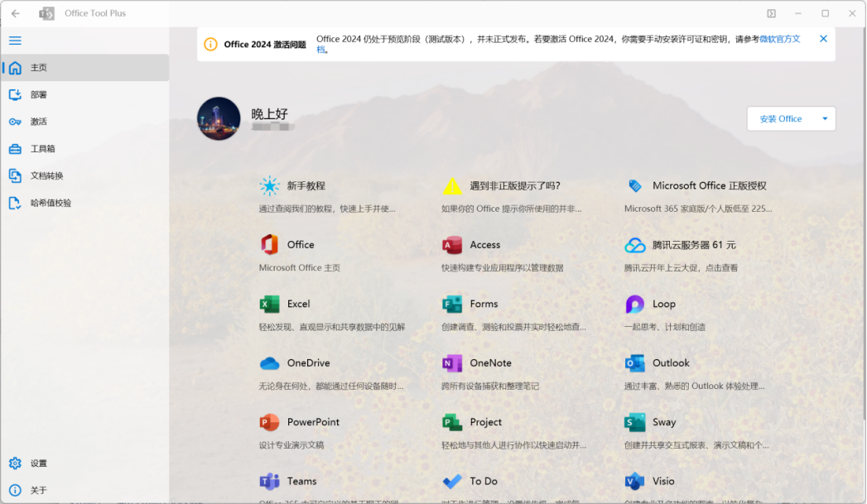Screen dimensions: 867x504
Task: Click the To Do checkmark icon
Action: pos(452,482)
